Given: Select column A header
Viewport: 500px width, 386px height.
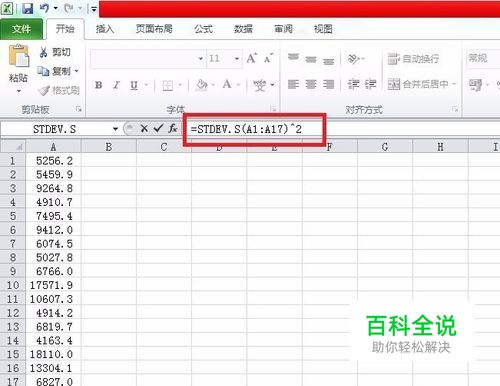Looking at the screenshot, I should (53, 147).
